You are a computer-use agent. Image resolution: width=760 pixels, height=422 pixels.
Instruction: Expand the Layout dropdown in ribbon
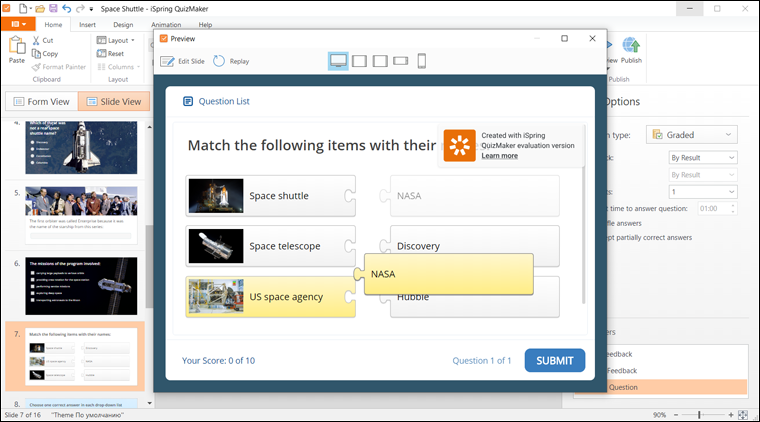[x=115, y=40]
